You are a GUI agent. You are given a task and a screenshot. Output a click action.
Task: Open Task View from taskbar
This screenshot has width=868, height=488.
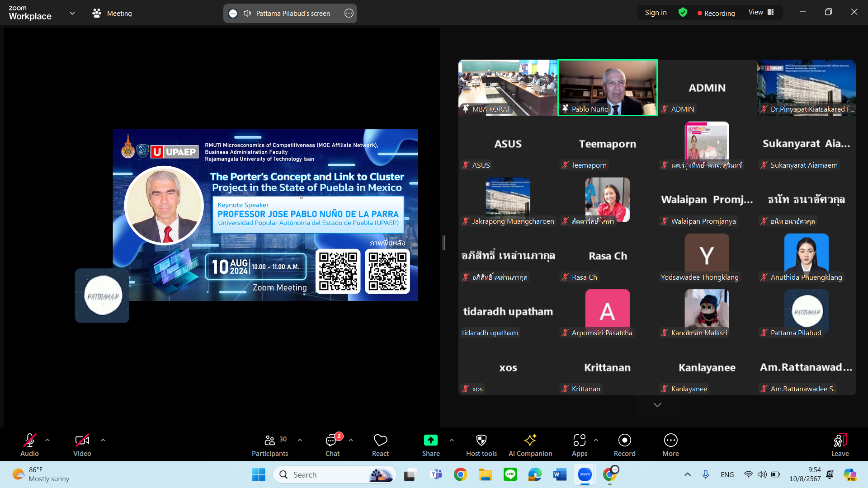point(410,474)
